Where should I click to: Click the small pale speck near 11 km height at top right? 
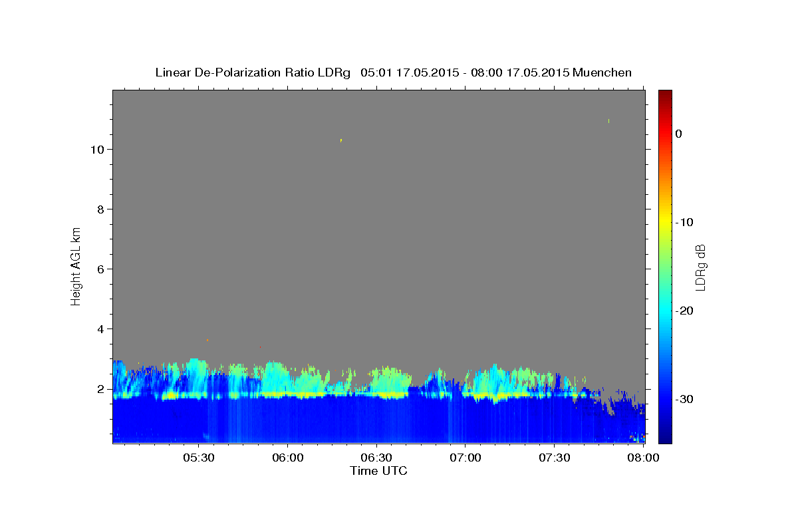pos(608,121)
